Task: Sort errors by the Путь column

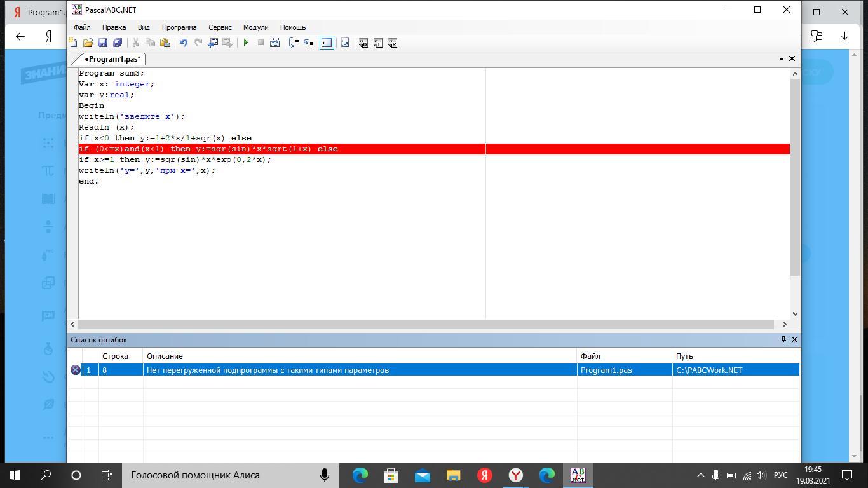Action: coord(735,356)
